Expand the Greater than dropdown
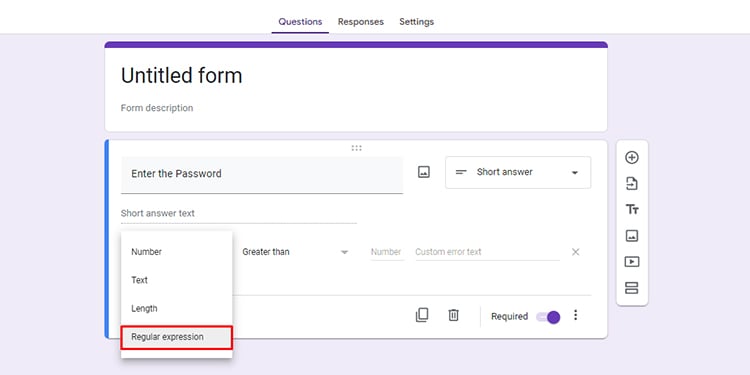This screenshot has width=750, height=375. (295, 252)
